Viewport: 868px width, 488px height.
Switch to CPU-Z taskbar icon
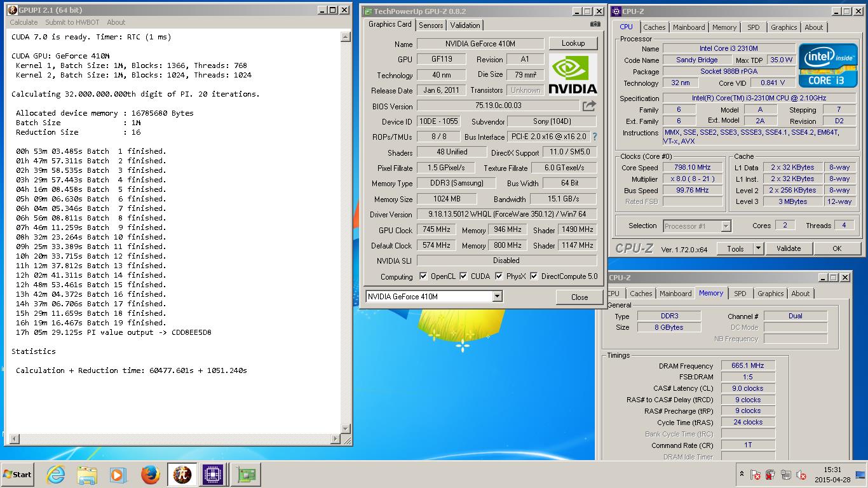214,474
